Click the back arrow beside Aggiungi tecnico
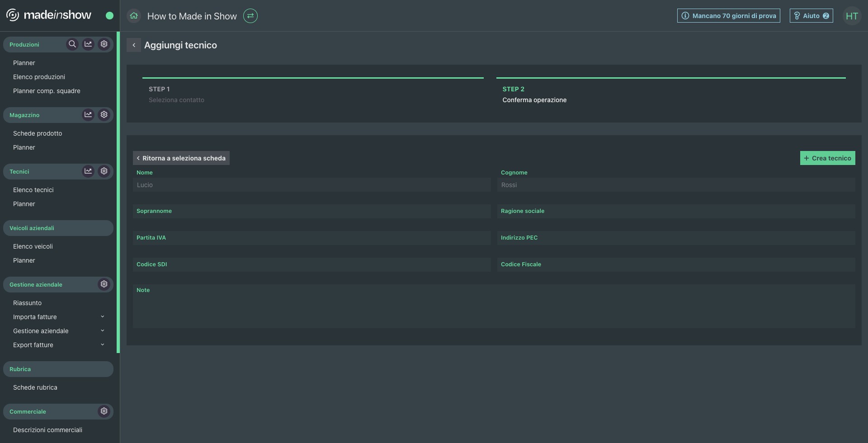Image resolution: width=868 pixels, height=443 pixels. click(x=134, y=45)
